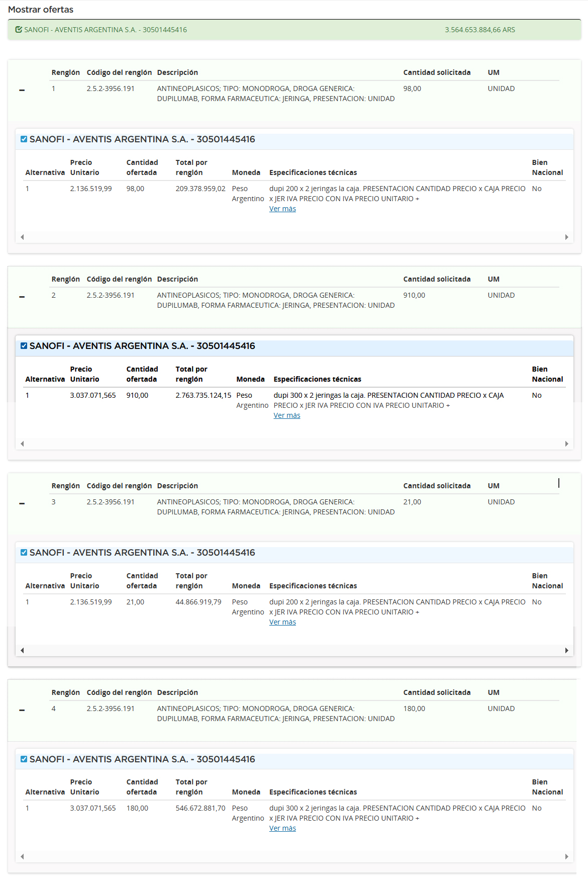588x883 pixels.
Task: Select cantidad solicitada 98,00 in renglón 1
Action: 412,89
